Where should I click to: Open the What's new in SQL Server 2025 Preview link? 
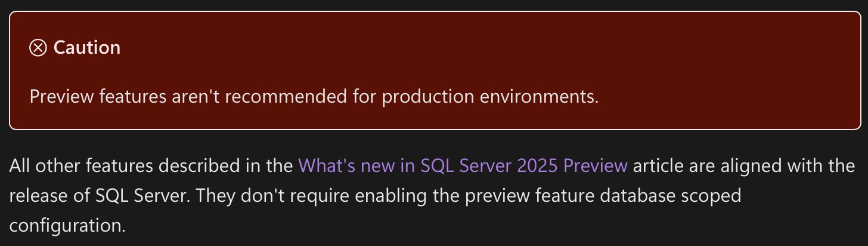462,165
